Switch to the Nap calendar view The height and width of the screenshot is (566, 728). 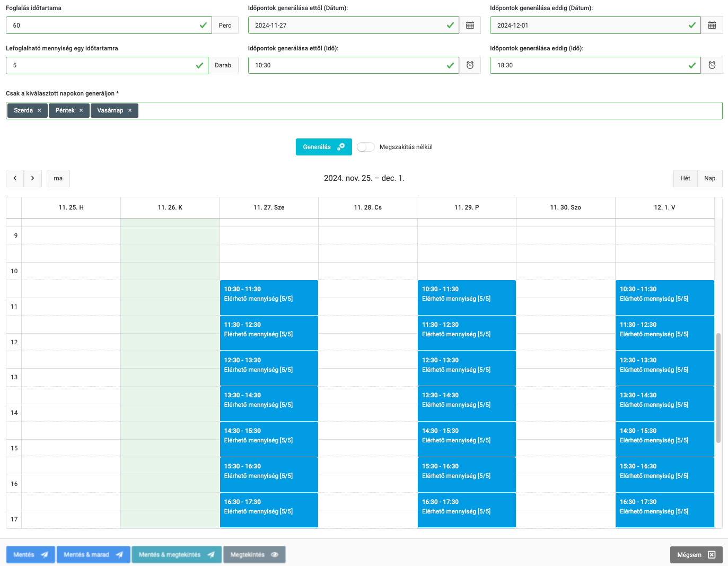(709, 178)
